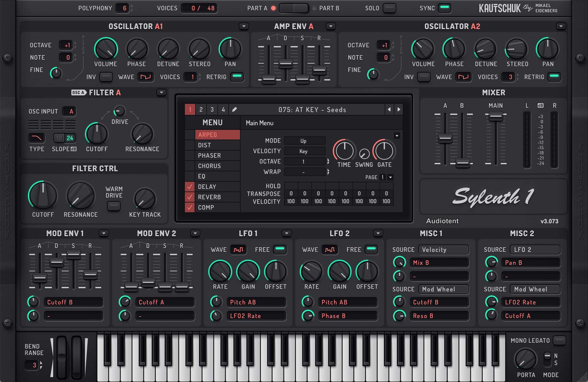This screenshot has width=588, height=382.
Task: Go to the previous preset arrow
Action: coord(389,110)
